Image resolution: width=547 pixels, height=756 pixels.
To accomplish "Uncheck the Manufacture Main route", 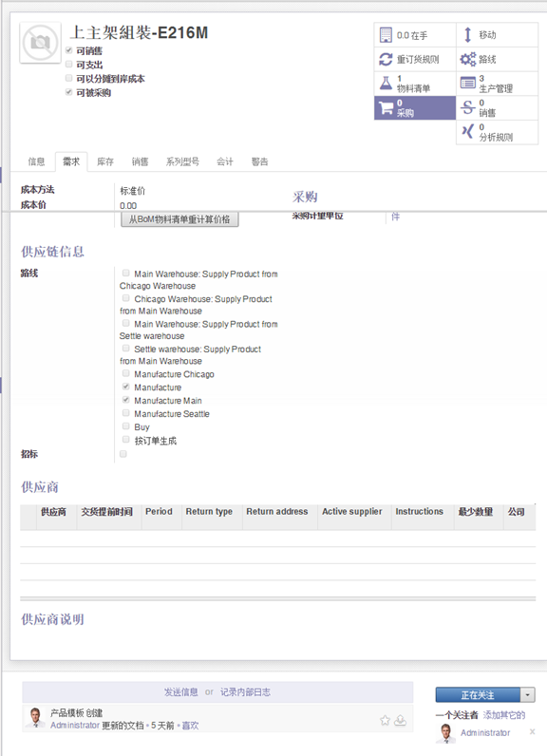I will click(125, 400).
